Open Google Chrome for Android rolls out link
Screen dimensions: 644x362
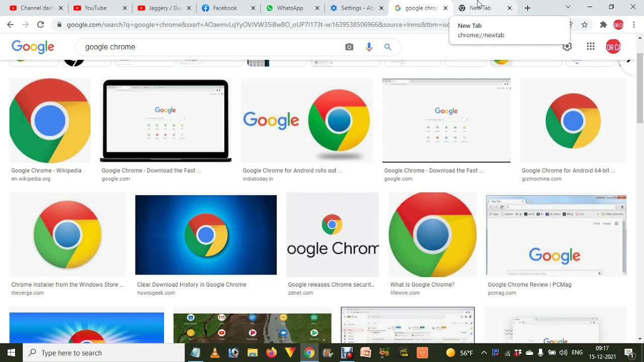292,170
